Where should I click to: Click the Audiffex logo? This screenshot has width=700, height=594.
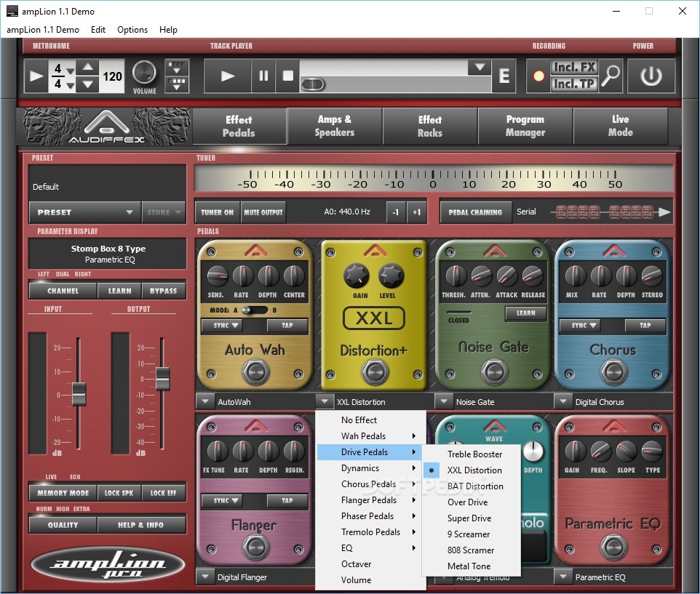(106, 127)
